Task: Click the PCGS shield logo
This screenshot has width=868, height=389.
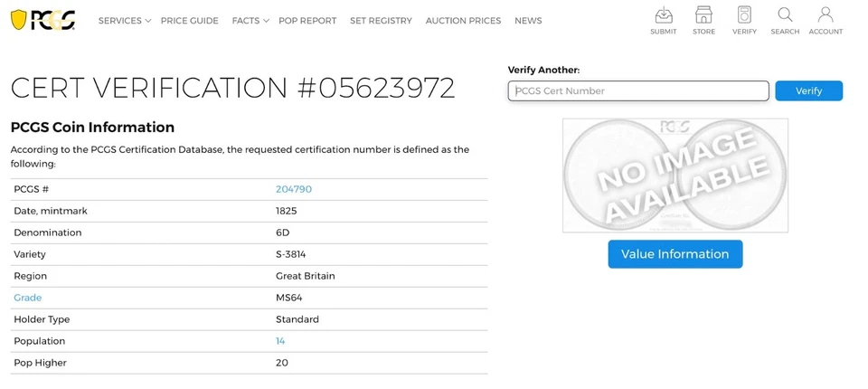Action: [x=42, y=20]
